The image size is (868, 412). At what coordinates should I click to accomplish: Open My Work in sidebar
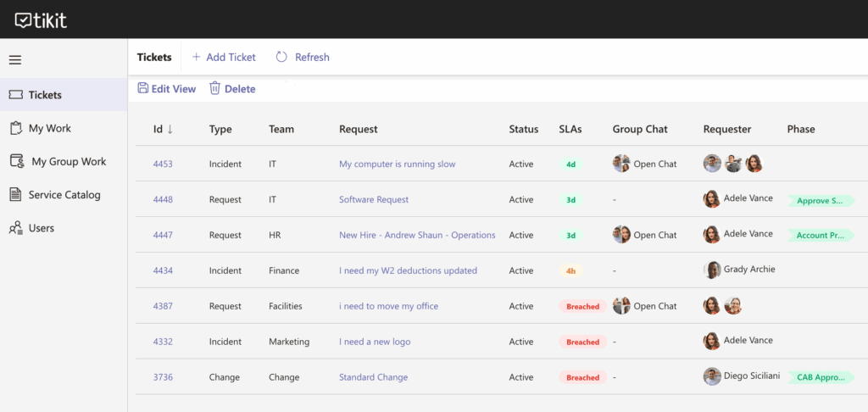pyautogui.click(x=50, y=128)
